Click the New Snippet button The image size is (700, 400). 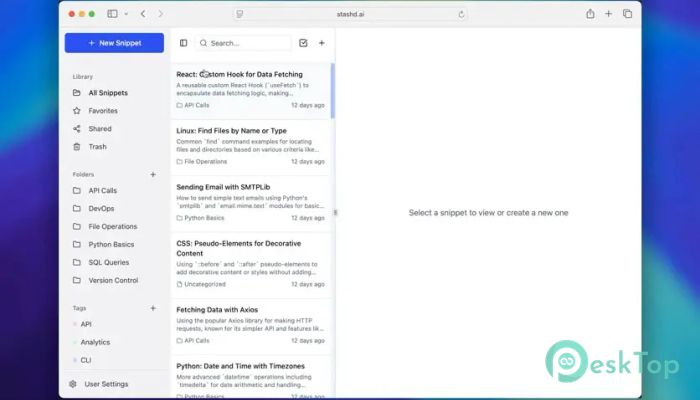114,43
